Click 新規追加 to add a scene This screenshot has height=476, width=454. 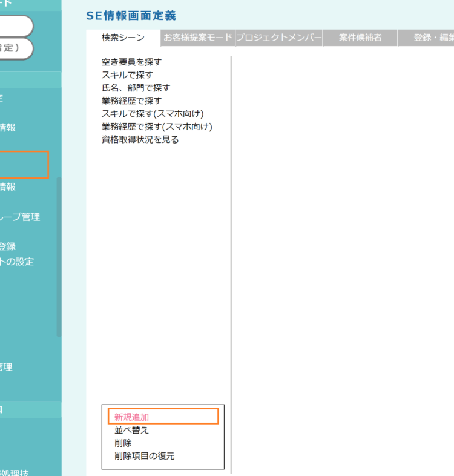131,417
